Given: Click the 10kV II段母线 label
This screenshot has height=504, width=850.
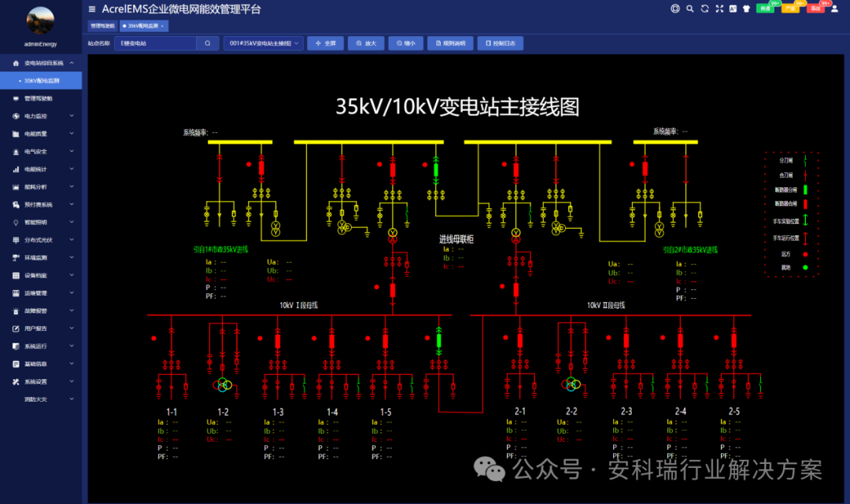Looking at the screenshot, I should [x=606, y=305].
